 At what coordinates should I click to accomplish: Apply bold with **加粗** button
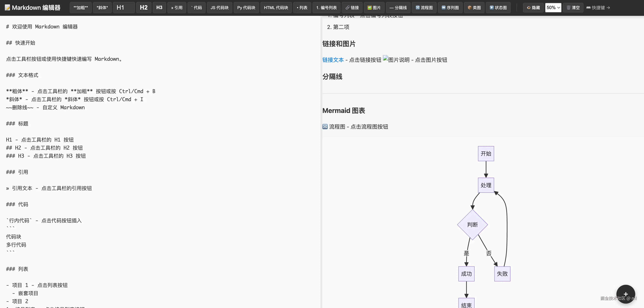80,8
